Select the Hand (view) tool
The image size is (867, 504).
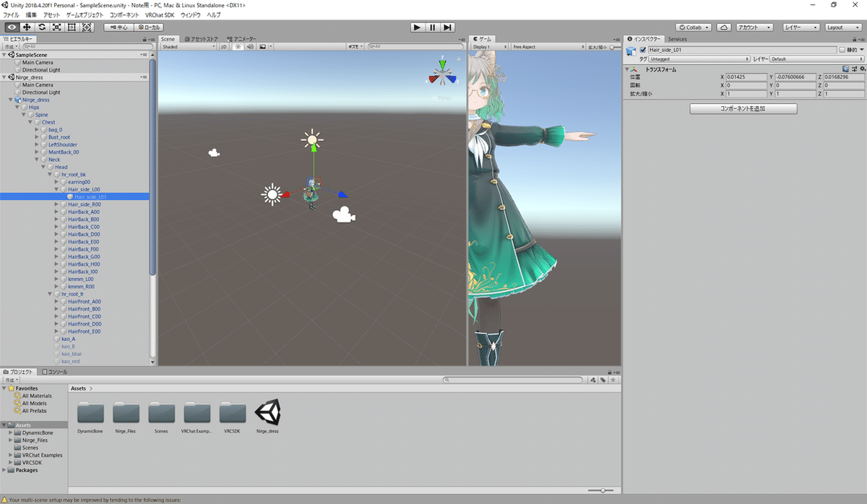pyautogui.click(x=12, y=27)
